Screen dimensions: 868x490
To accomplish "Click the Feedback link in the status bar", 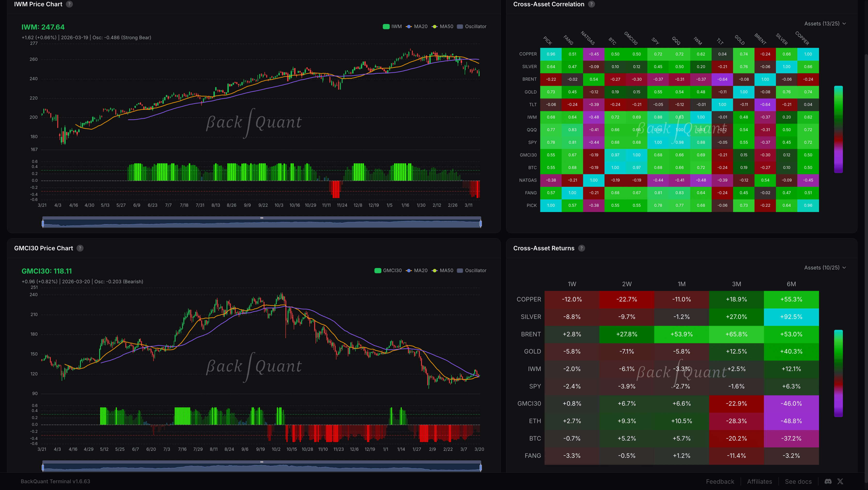I will [x=720, y=481].
